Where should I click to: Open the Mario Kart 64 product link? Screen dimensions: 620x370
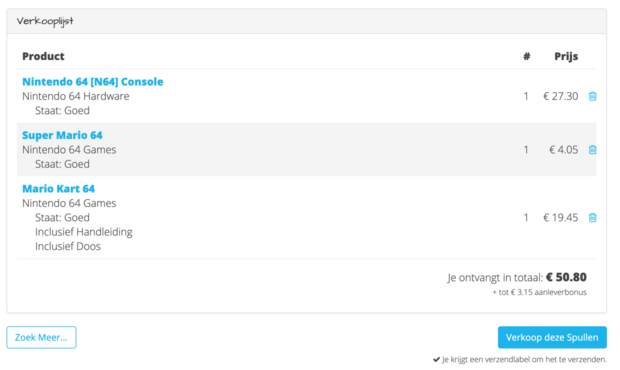[58, 189]
